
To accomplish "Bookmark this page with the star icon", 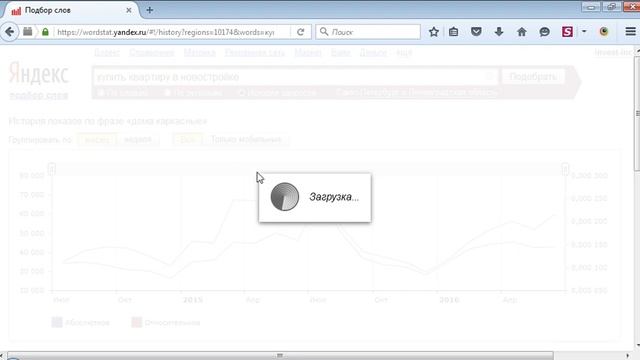I will coord(434,32).
